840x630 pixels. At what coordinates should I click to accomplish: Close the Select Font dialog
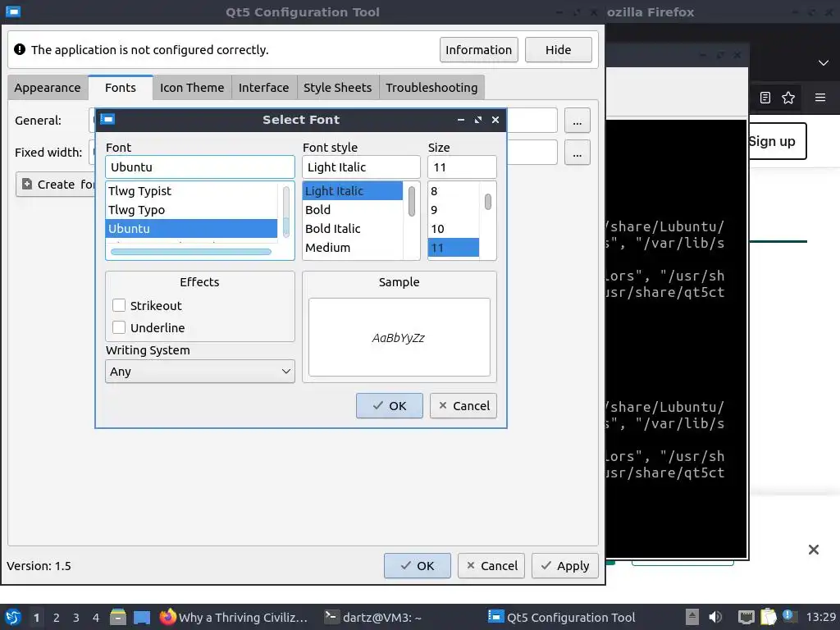pos(495,120)
